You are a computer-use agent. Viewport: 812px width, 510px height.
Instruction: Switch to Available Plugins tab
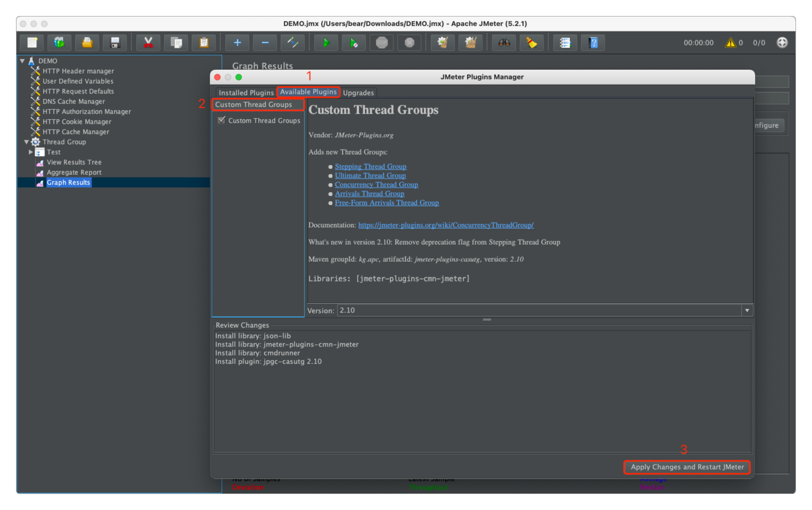point(308,92)
